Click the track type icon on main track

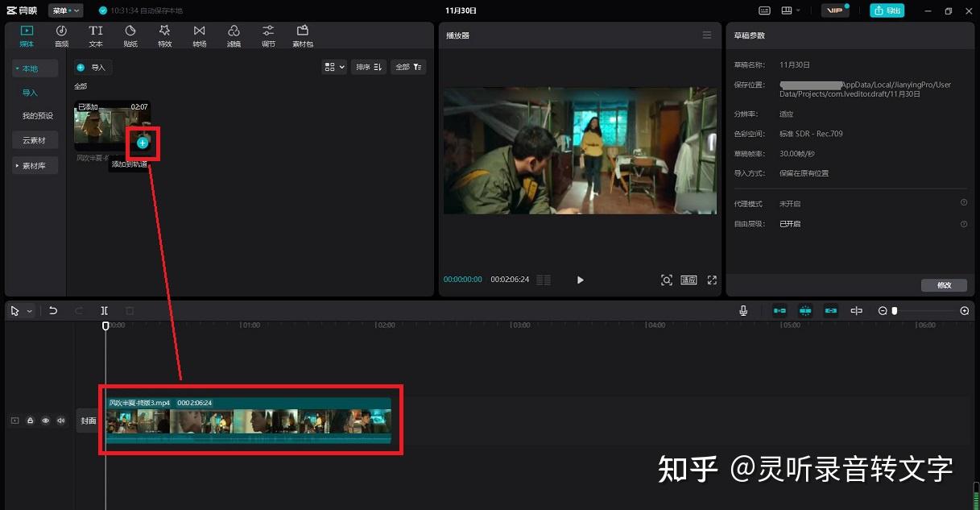[x=14, y=421]
